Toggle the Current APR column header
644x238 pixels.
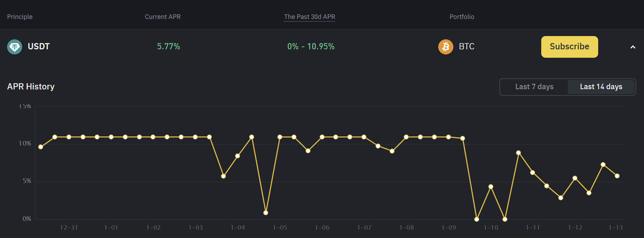tap(162, 17)
